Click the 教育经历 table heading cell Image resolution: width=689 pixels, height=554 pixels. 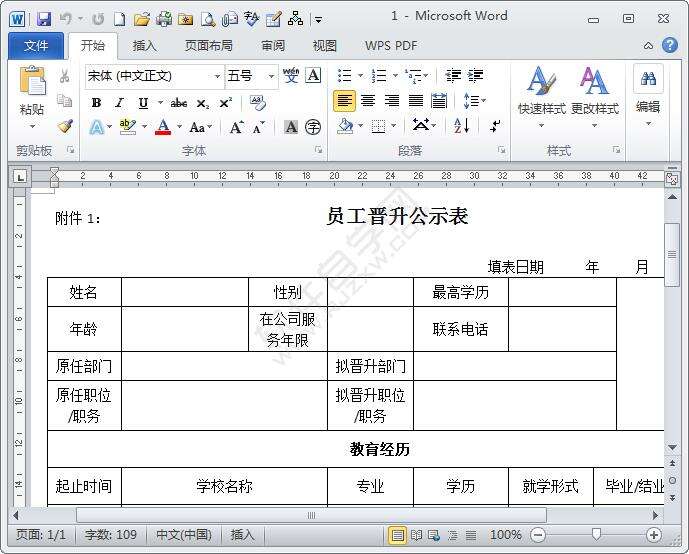coord(380,449)
